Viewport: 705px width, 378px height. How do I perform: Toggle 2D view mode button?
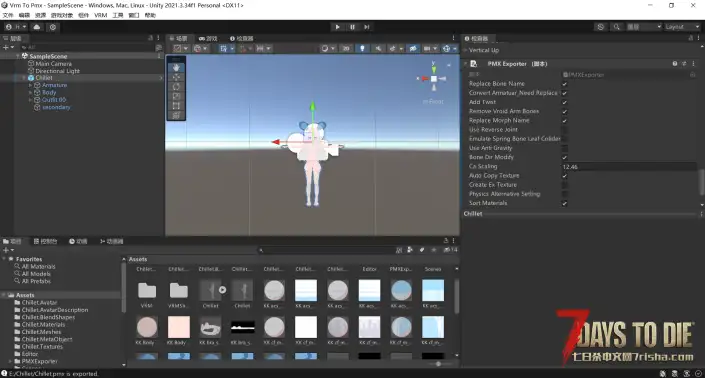[x=346, y=48]
